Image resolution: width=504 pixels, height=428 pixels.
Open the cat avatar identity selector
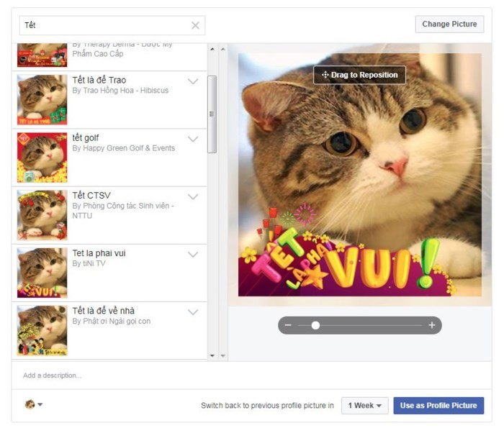coord(34,404)
